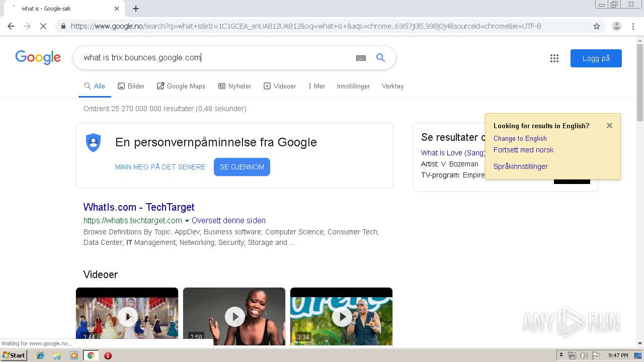Click the Google logo

coord(38,57)
